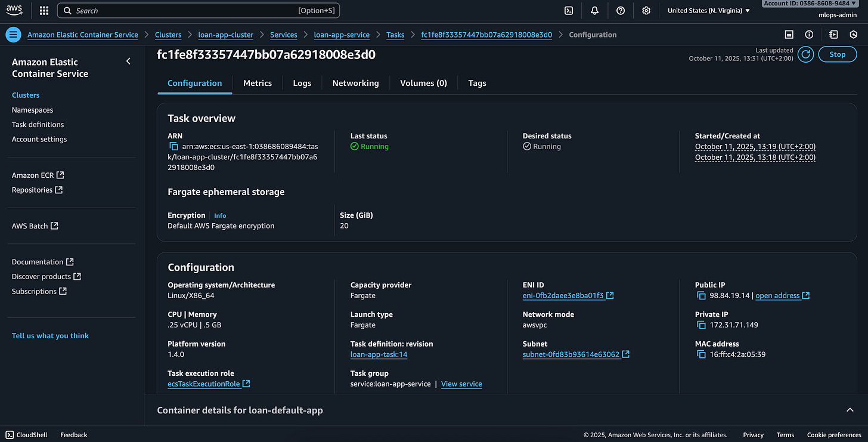The height and width of the screenshot is (442, 868).
Task: Open the ecsTaskExecutionRole link
Action: [x=209, y=384]
